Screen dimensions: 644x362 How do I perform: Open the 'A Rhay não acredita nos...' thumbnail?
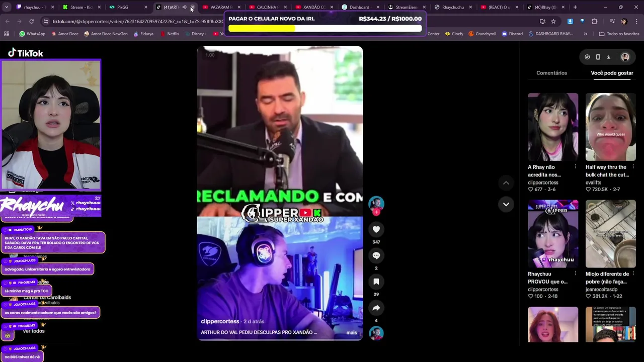[x=553, y=127]
